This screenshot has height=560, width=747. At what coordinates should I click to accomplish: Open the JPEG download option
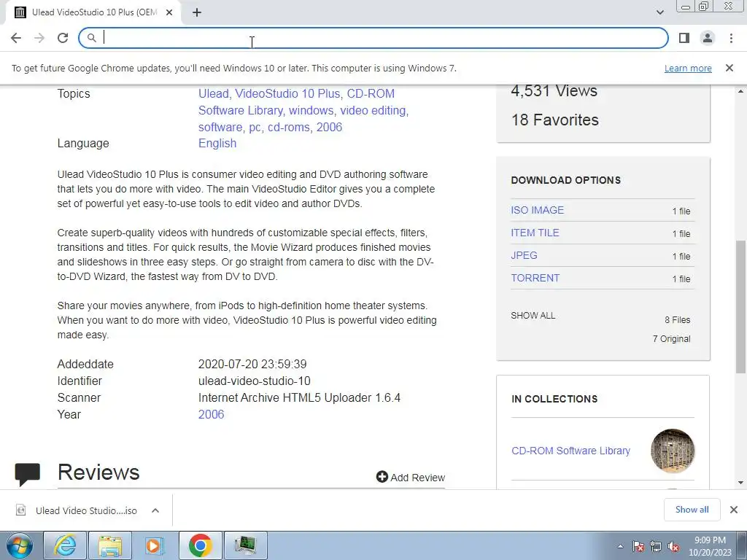(524, 255)
